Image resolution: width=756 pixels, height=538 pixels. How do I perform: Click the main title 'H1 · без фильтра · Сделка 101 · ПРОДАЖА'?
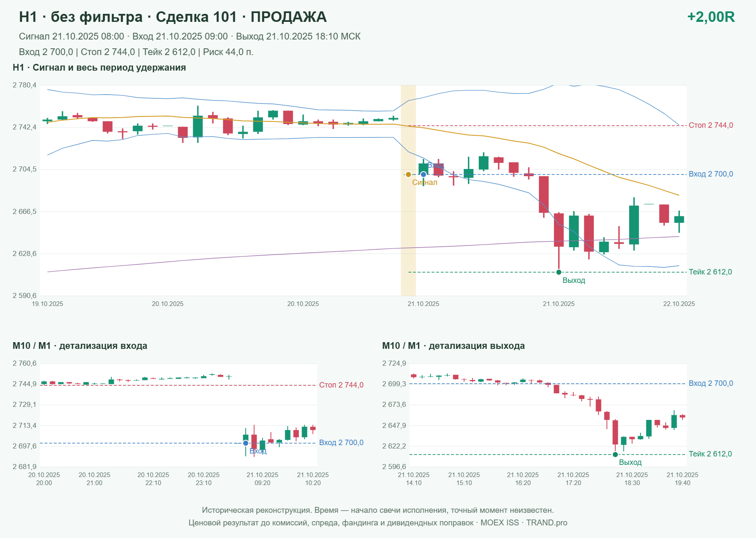coord(173,17)
